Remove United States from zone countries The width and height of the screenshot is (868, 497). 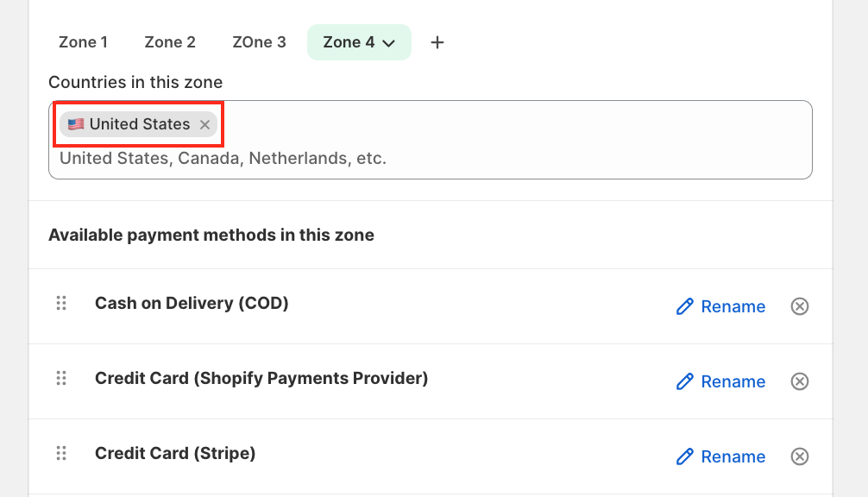[204, 125]
